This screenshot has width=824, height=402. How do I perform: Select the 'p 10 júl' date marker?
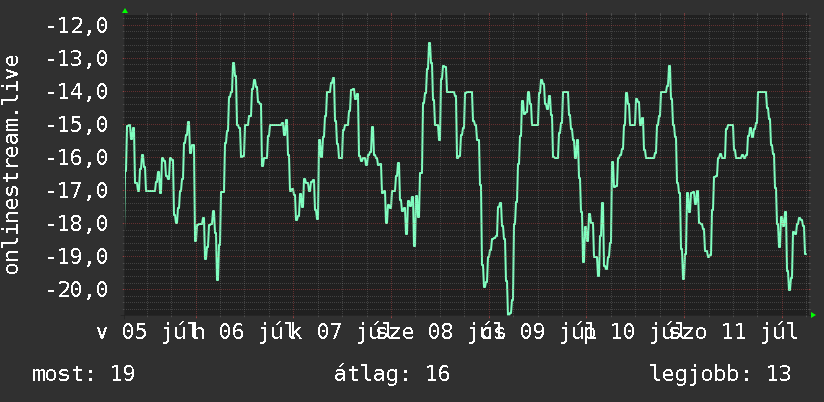[633, 333]
